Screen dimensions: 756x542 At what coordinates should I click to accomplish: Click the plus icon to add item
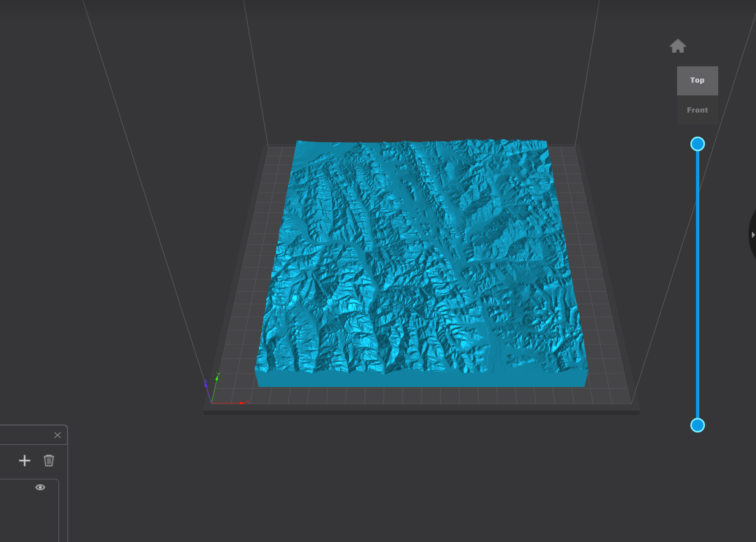tap(25, 461)
